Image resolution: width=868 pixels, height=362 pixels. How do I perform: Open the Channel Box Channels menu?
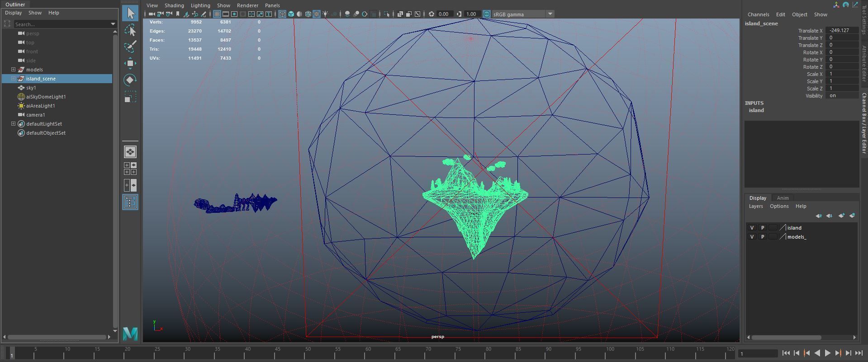point(758,14)
